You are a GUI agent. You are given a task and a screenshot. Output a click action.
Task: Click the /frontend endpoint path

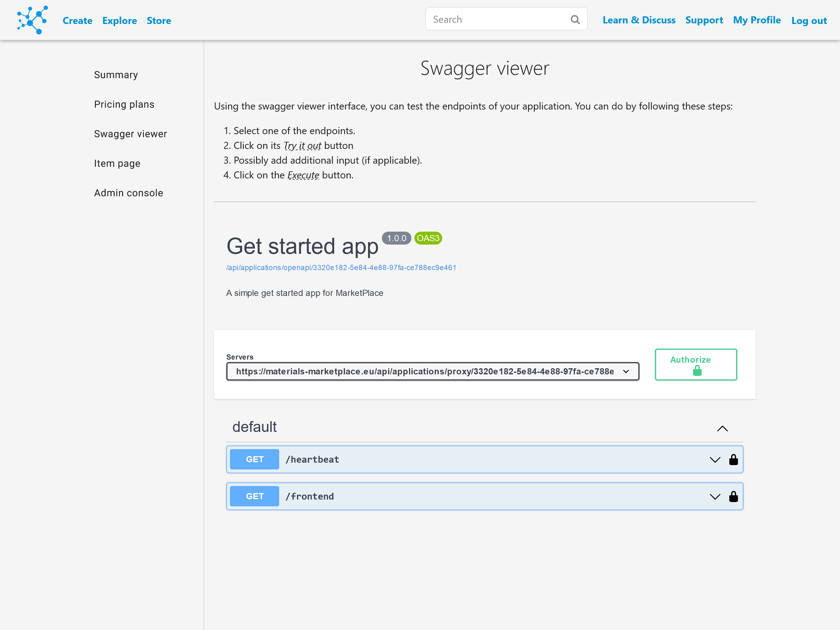click(310, 496)
